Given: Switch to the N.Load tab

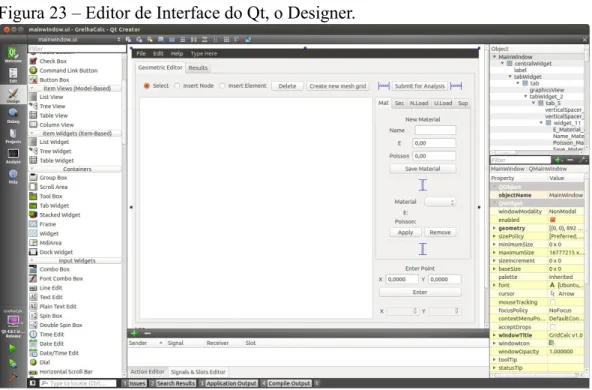Looking at the screenshot, I should point(419,103).
